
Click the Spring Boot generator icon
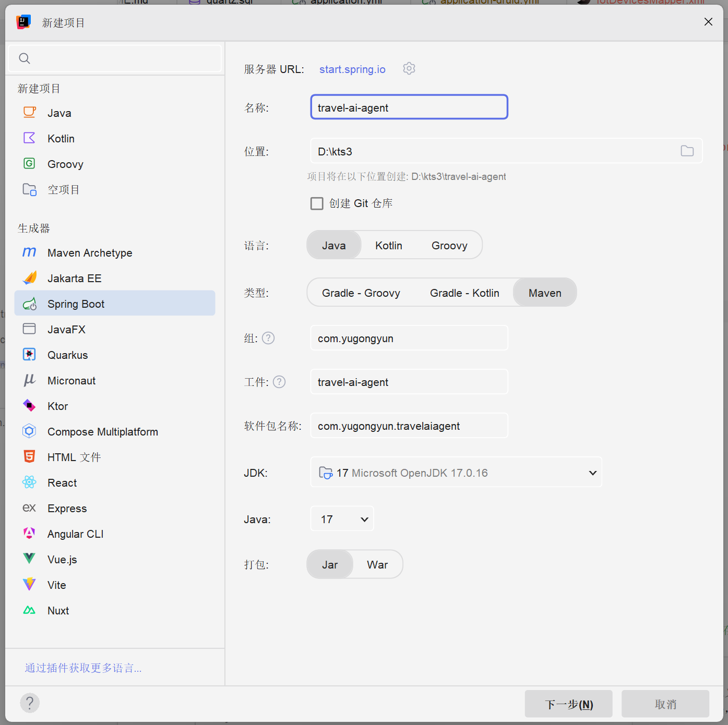[30, 304]
